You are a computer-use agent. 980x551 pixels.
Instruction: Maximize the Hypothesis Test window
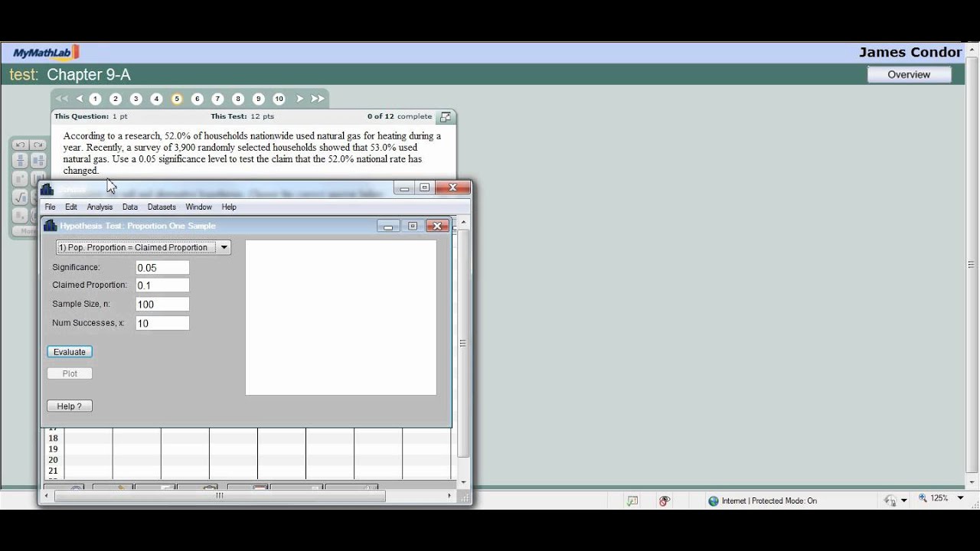tap(412, 226)
